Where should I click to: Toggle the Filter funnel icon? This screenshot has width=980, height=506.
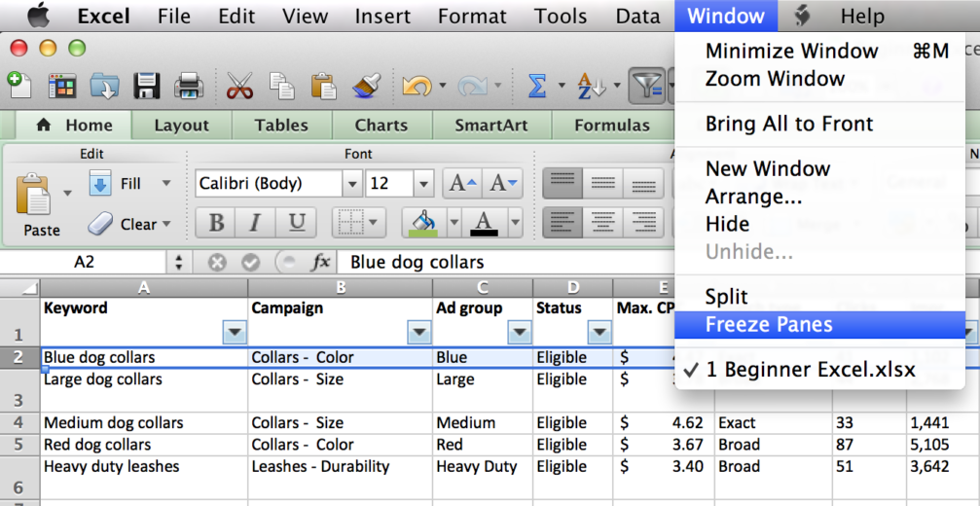pos(646,87)
